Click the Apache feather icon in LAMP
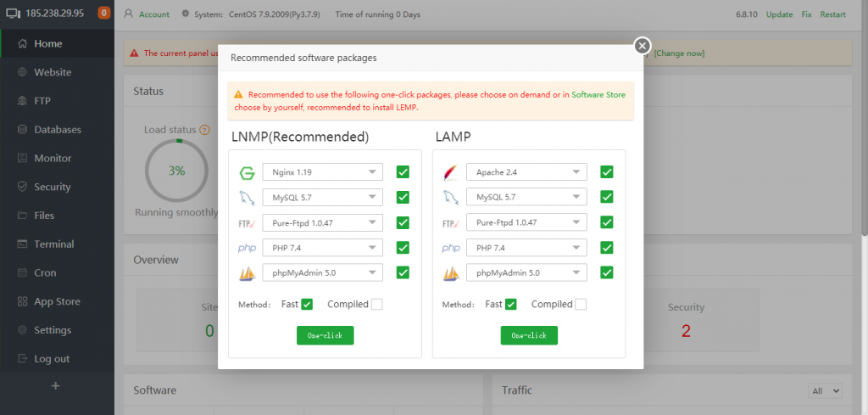Image resolution: width=868 pixels, height=415 pixels. 450,173
